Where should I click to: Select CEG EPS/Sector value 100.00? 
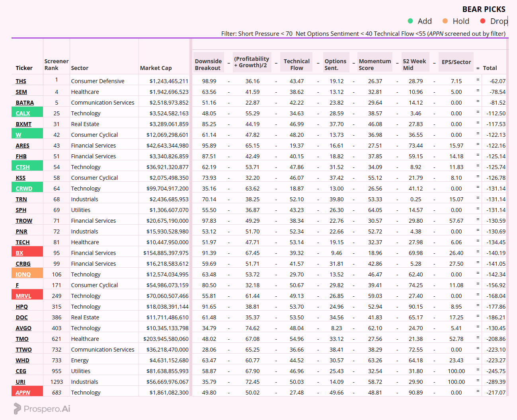click(x=457, y=371)
